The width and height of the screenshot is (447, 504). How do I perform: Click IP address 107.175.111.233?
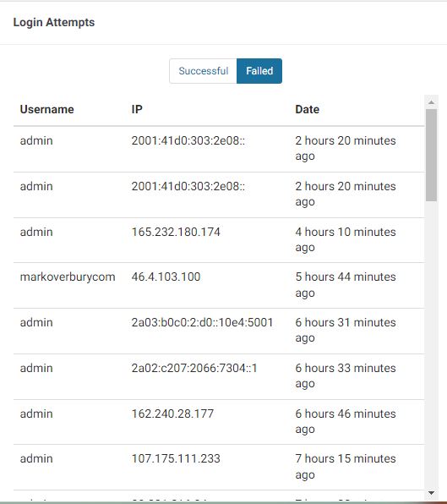tap(176, 458)
